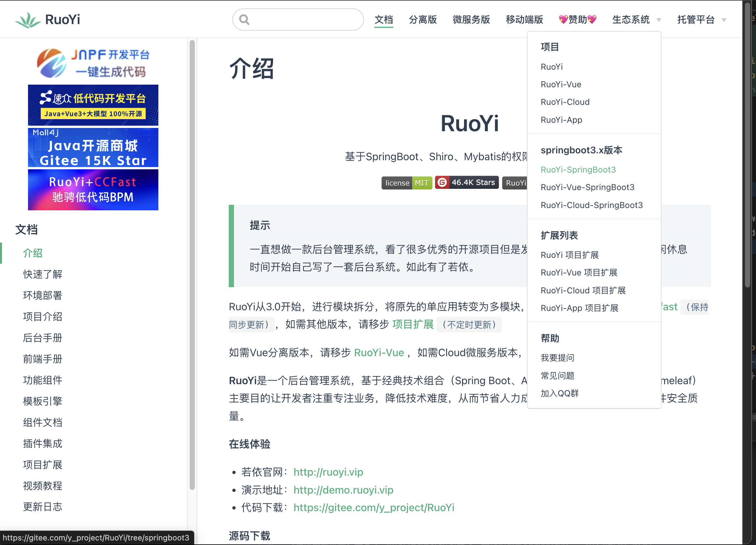The image size is (756, 545).
Task: Select RuoYi-App under 项目 in the dropdown
Action: point(561,119)
